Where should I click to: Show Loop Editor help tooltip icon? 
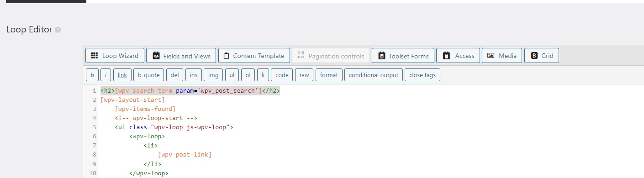point(58,30)
